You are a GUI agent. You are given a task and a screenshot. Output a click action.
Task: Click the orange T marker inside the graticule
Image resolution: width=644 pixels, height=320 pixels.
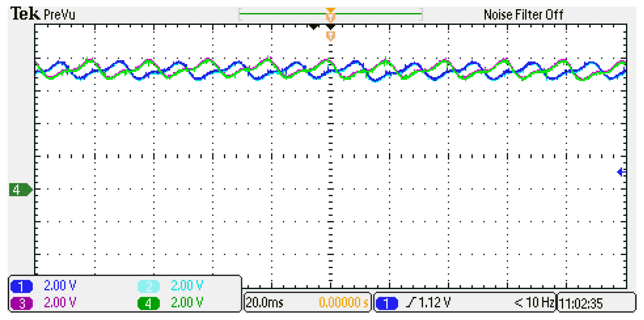[x=330, y=36]
